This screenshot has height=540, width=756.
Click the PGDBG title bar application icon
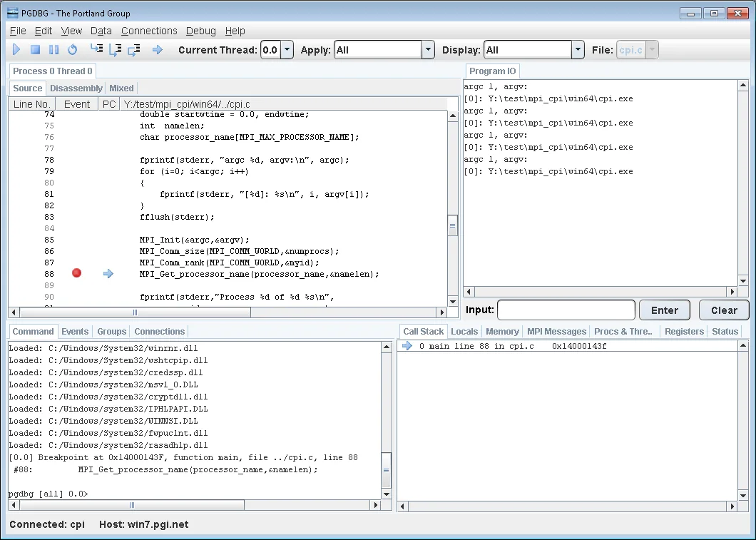(x=13, y=13)
